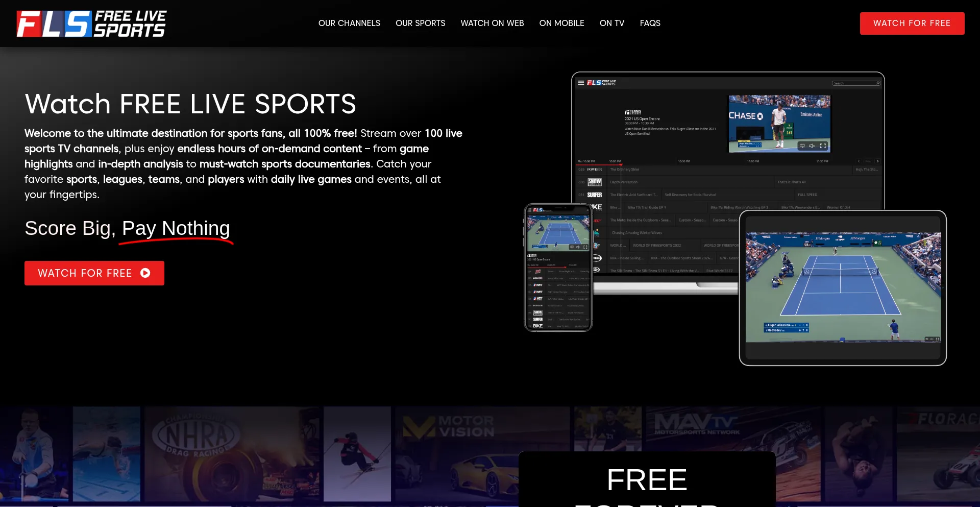Mute the US Open preview video
Image resolution: width=980 pixels, height=507 pixels.
(x=812, y=146)
